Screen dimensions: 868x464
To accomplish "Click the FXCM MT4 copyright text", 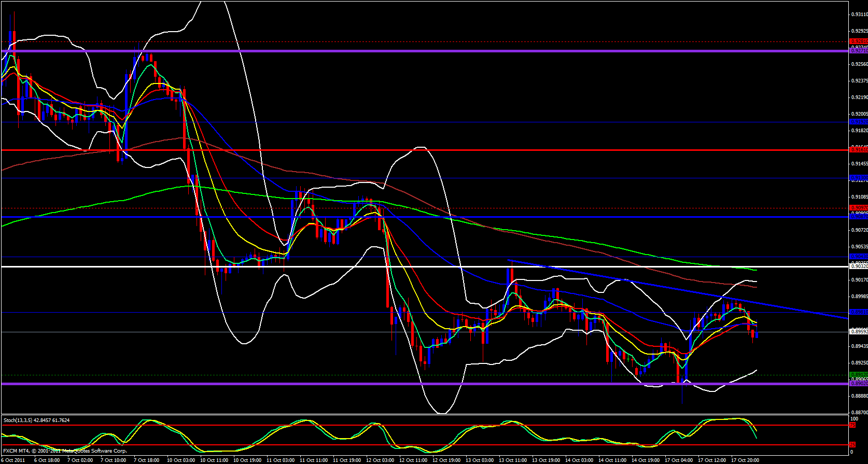I will [x=65, y=451].
